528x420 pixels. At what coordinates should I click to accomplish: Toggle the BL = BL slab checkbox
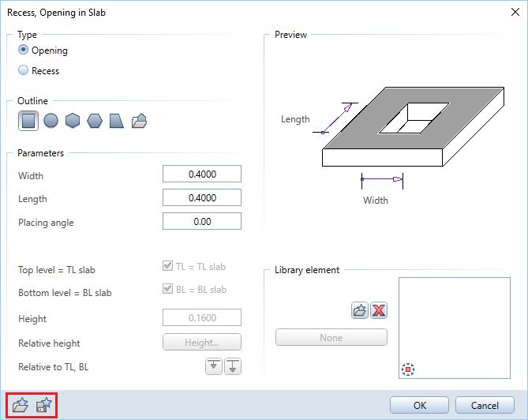pyautogui.click(x=167, y=289)
